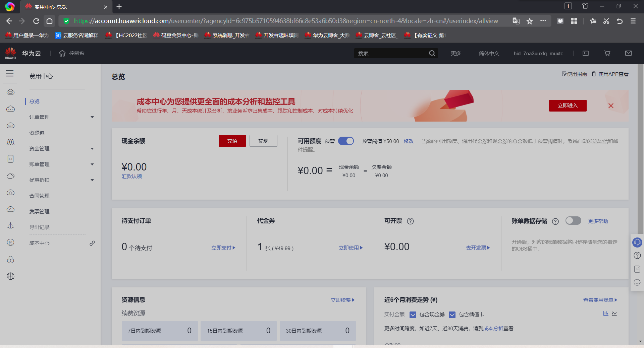Switch the trend to bar chart view
644x348 pixels.
(x=606, y=314)
